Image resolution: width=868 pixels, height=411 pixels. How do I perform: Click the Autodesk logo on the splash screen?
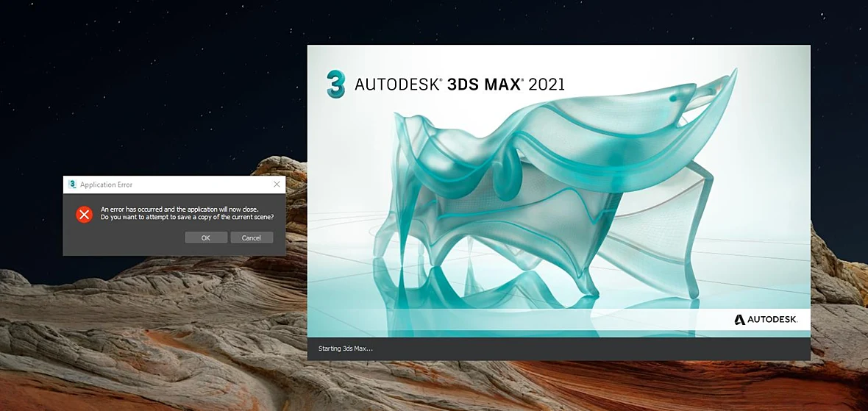(x=766, y=319)
